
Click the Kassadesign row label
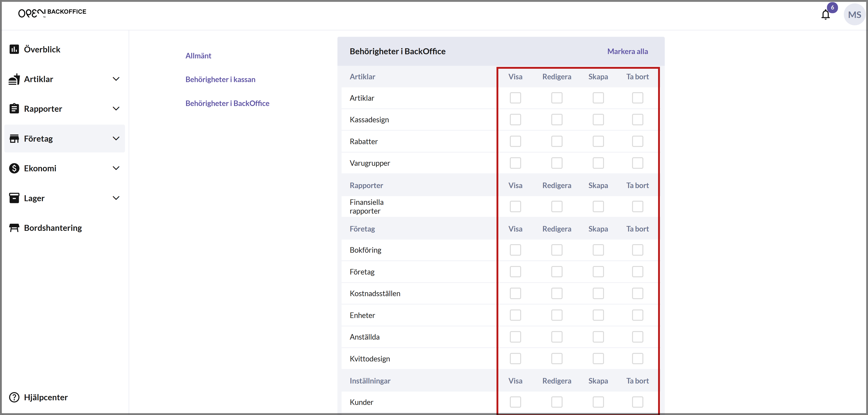click(369, 120)
